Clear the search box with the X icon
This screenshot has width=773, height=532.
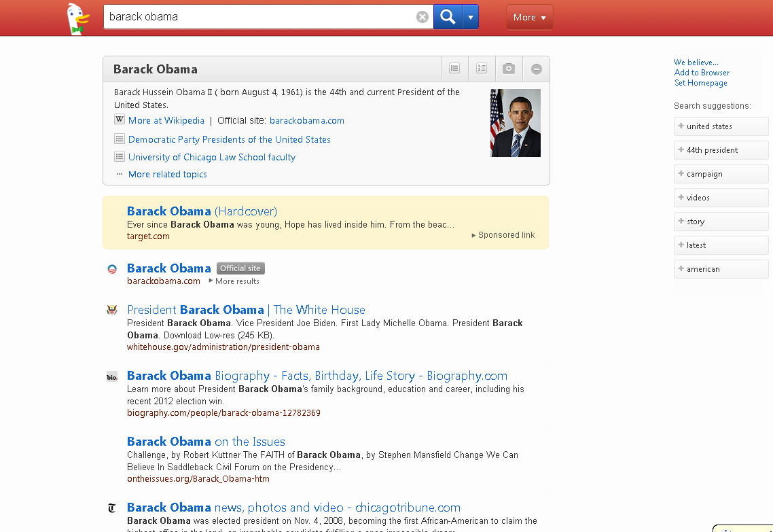pyautogui.click(x=422, y=17)
